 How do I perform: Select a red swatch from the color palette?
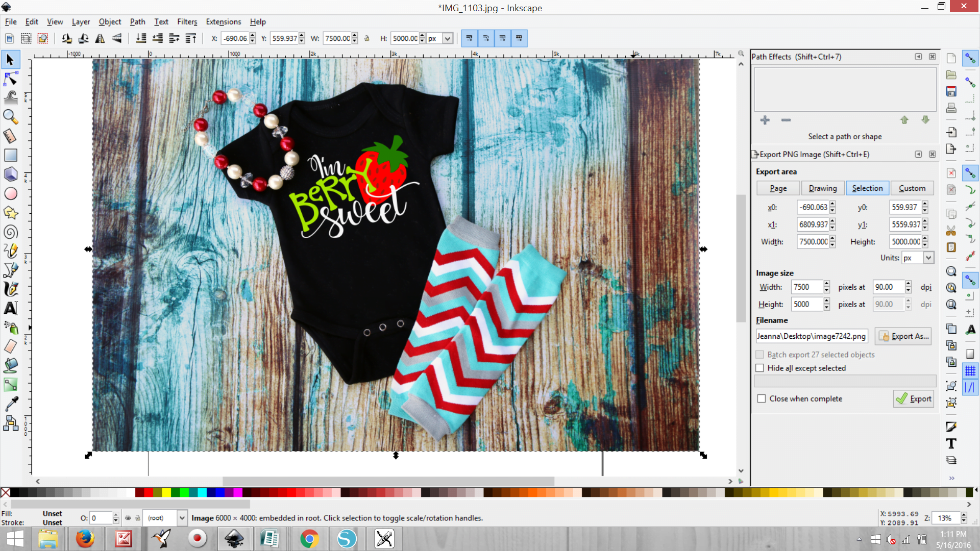click(148, 492)
